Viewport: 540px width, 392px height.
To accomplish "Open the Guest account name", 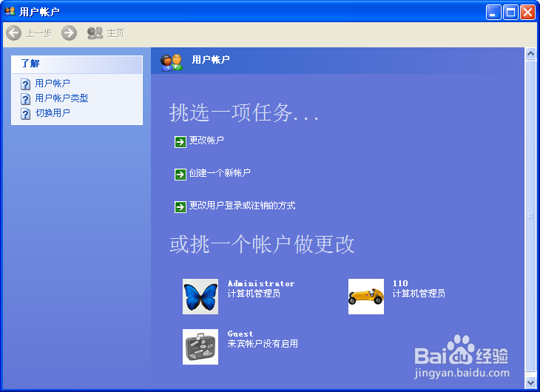I will [240, 334].
